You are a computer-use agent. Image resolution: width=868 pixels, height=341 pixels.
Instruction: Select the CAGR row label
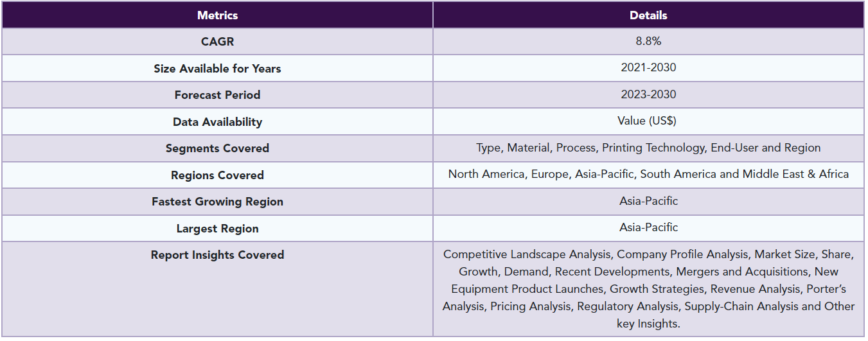[x=217, y=42]
